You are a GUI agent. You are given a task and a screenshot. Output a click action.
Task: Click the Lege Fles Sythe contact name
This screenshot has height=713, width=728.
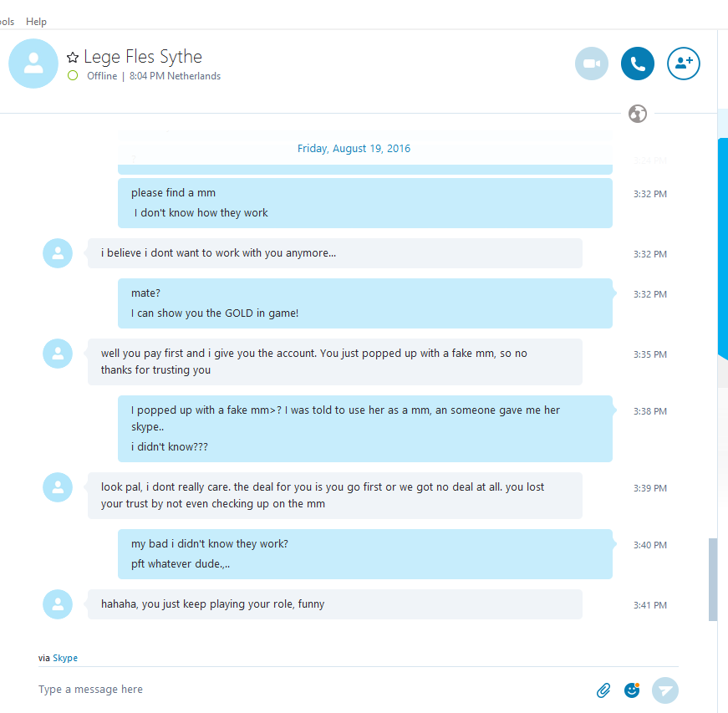pos(143,57)
